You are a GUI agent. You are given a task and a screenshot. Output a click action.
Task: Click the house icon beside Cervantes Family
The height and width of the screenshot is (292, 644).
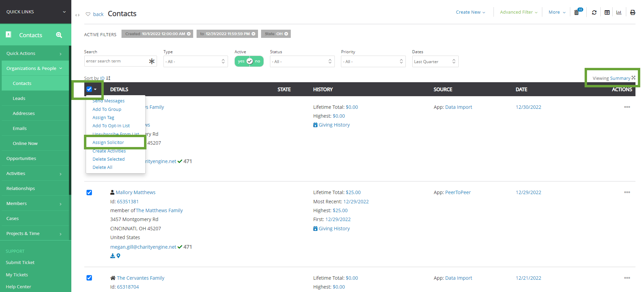[x=113, y=278]
